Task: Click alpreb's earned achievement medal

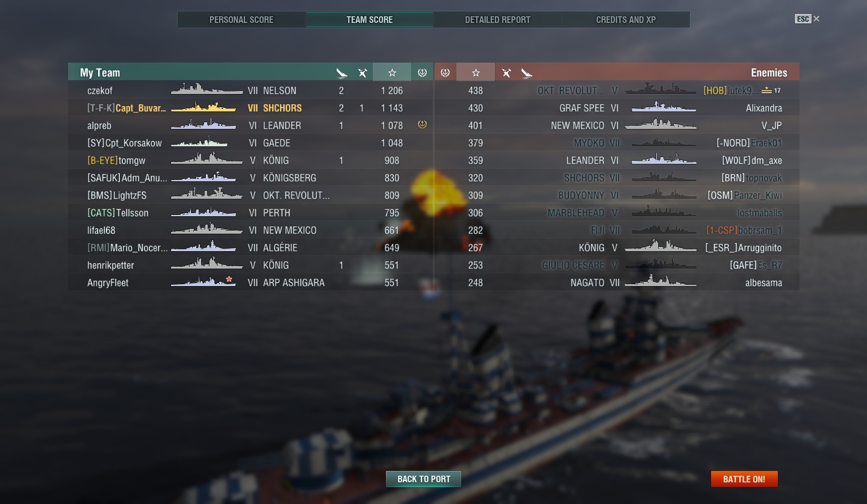Action: [422, 125]
